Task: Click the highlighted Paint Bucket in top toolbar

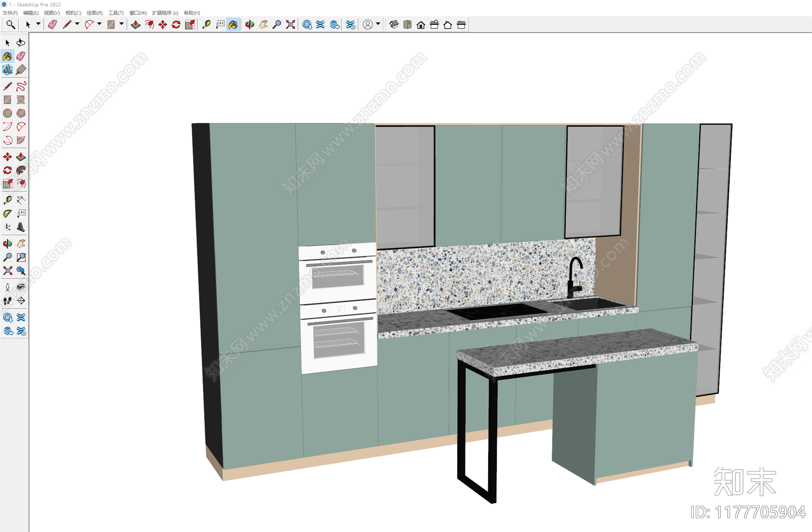Action: click(x=233, y=24)
